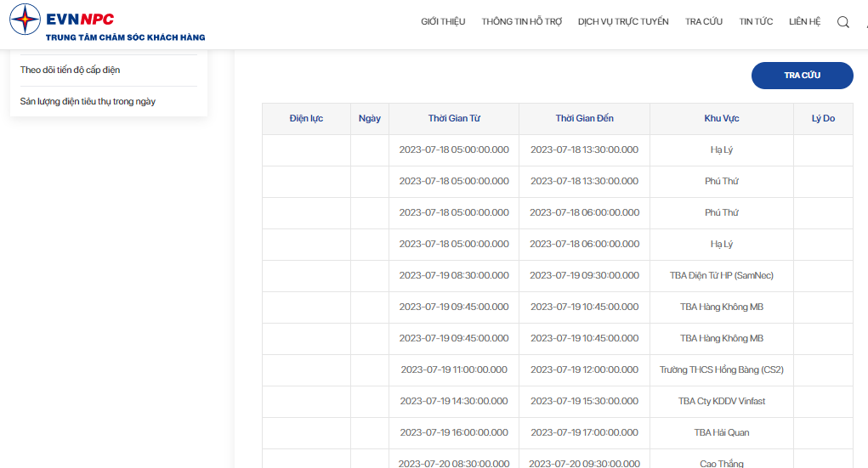The image size is (868, 468).
Task: Click the Lý Do column header
Action: [823, 118]
